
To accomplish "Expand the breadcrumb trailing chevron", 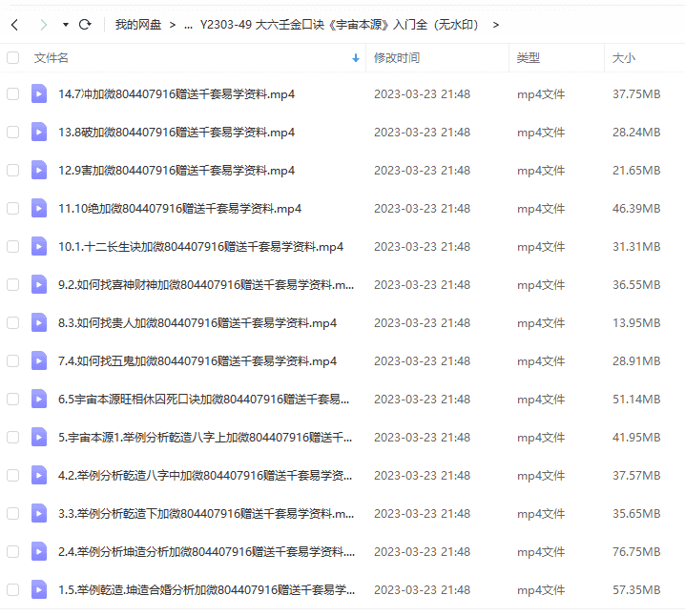I will click(496, 24).
